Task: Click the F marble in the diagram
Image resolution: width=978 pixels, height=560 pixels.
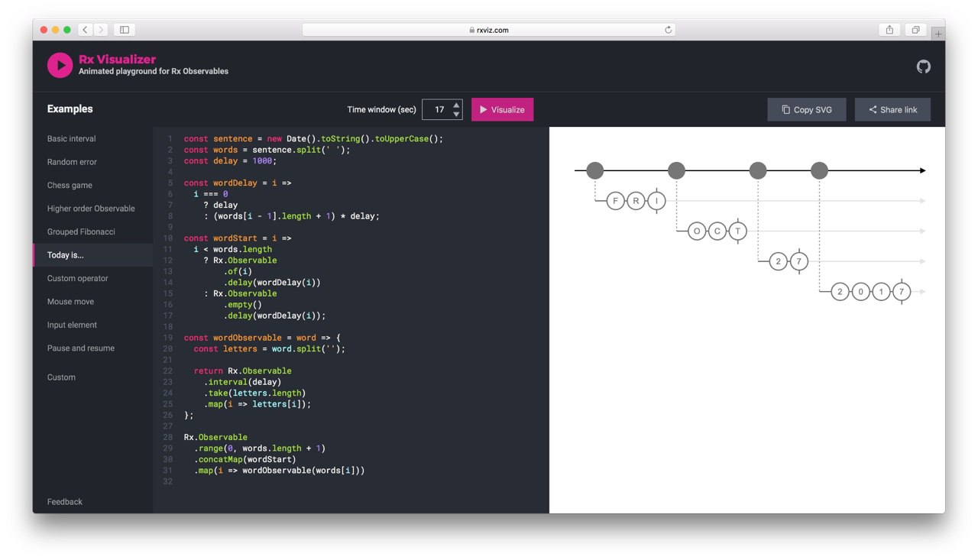Action: coord(616,201)
